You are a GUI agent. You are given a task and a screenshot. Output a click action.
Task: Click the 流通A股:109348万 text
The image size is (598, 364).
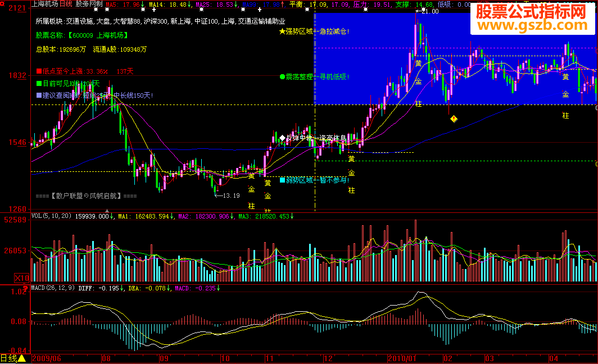coord(120,49)
